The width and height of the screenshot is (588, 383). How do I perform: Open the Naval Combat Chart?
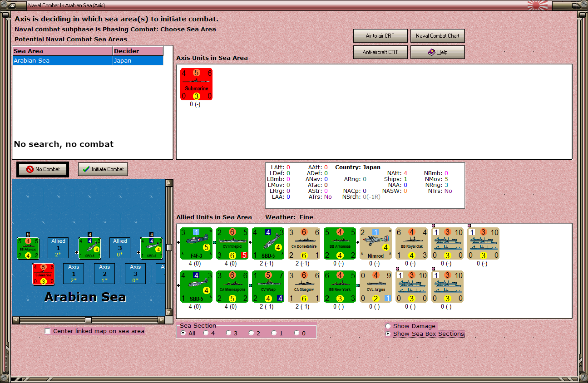point(438,36)
